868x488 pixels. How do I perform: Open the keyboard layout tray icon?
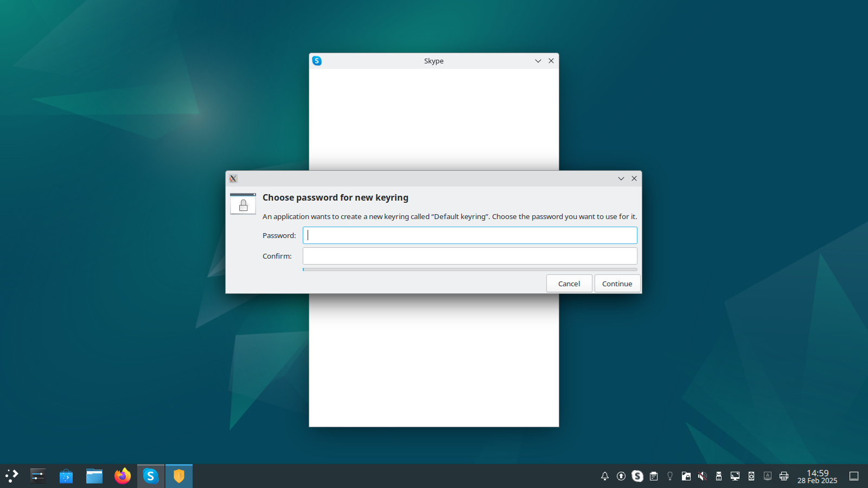click(x=768, y=476)
